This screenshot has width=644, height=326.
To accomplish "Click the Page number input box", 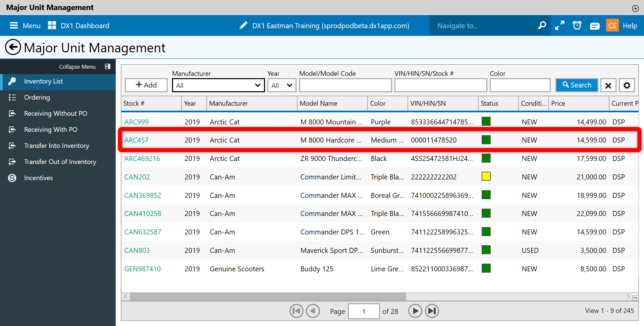I will click(x=364, y=311).
